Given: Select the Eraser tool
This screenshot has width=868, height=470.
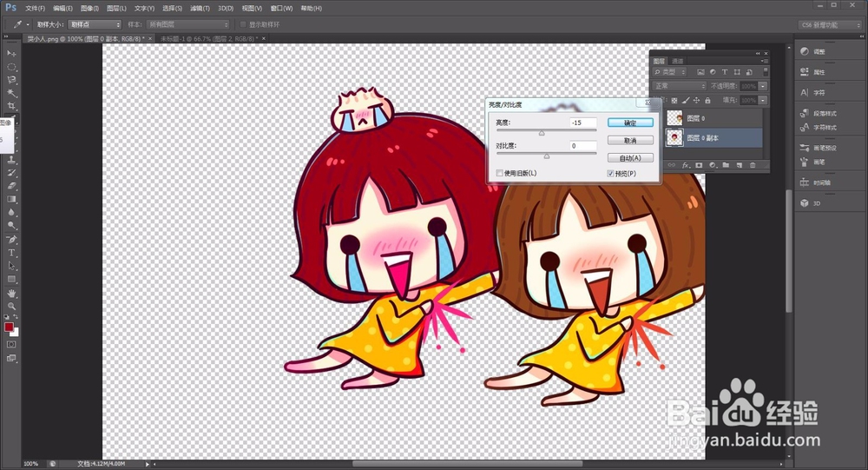Looking at the screenshot, I should (11, 186).
